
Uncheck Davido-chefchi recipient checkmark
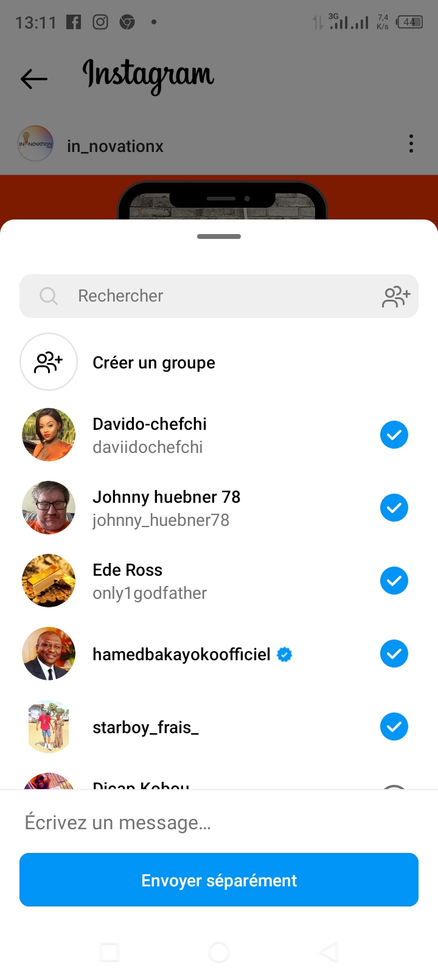click(x=394, y=435)
